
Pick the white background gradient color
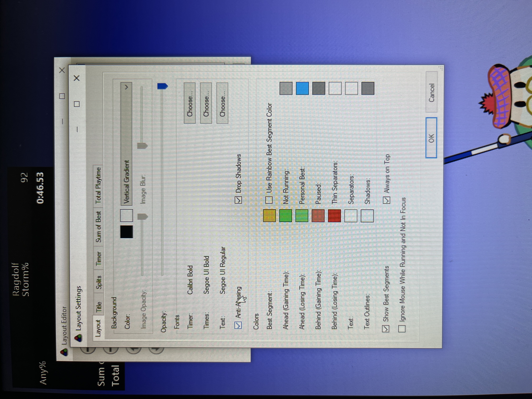pyautogui.click(x=127, y=215)
